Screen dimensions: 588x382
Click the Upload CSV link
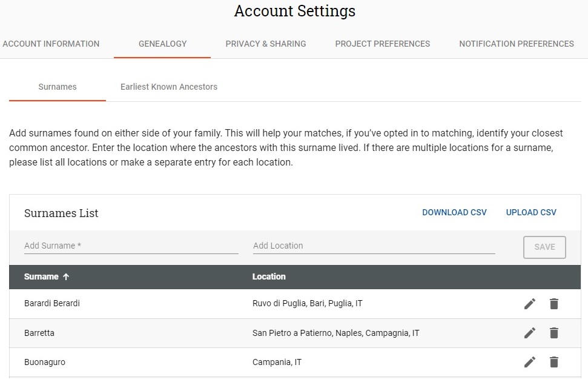[531, 213]
